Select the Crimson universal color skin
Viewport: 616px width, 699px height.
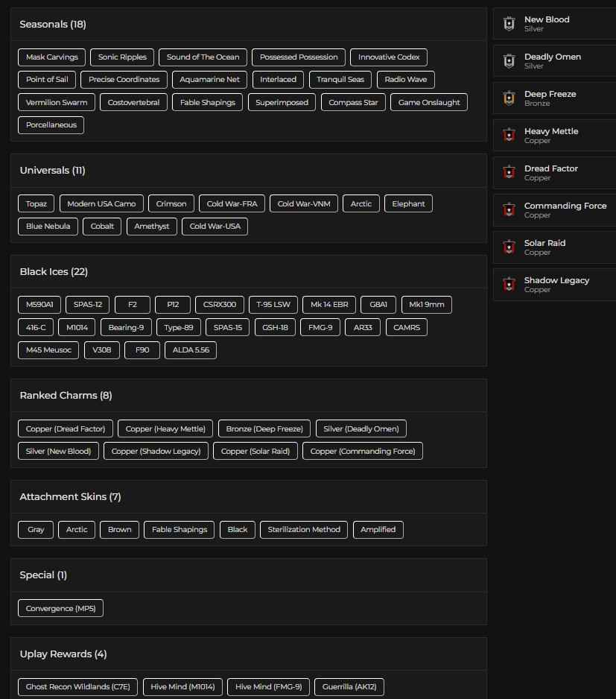[x=171, y=203]
